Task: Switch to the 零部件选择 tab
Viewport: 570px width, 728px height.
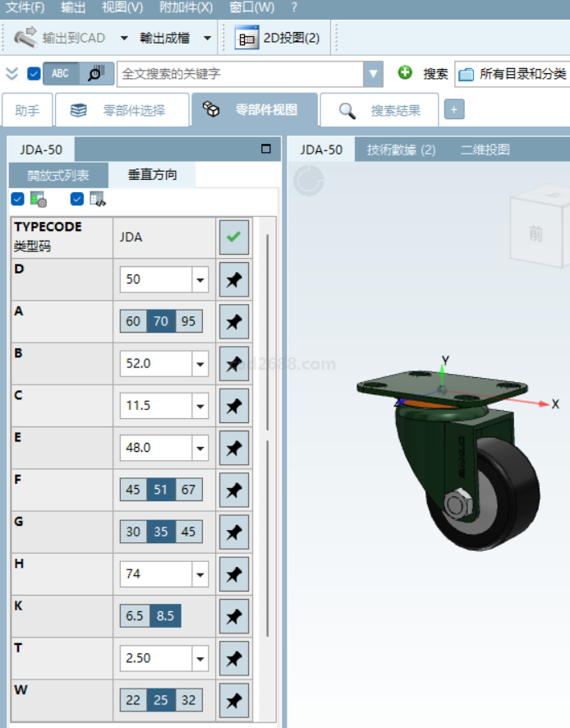Action: click(120, 110)
